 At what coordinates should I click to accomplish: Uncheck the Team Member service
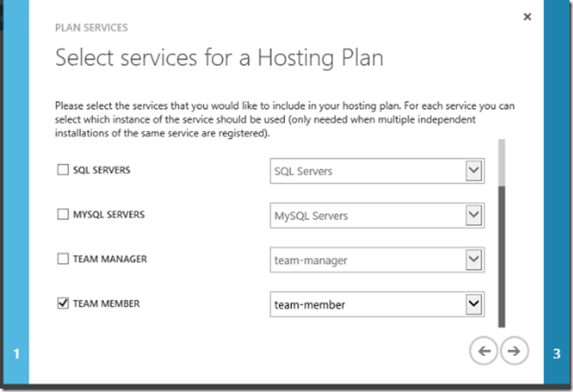tap(63, 303)
